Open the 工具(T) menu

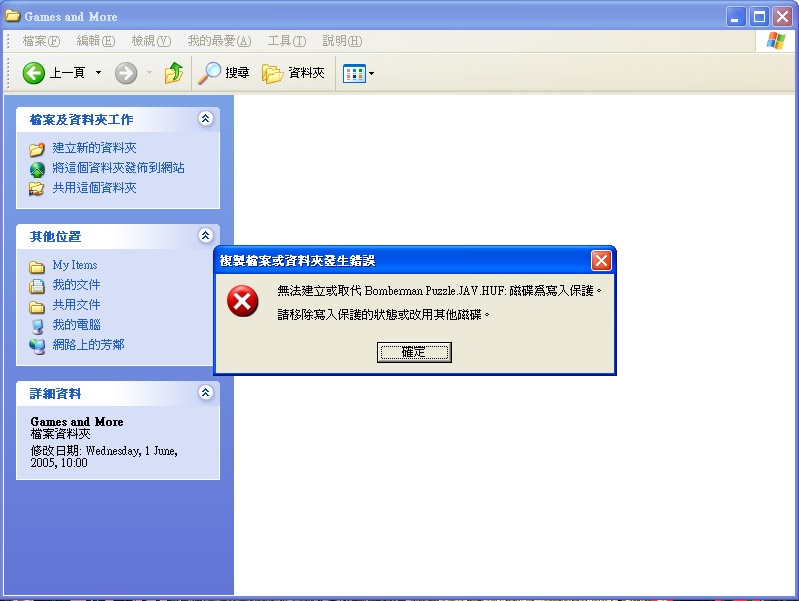point(287,41)
